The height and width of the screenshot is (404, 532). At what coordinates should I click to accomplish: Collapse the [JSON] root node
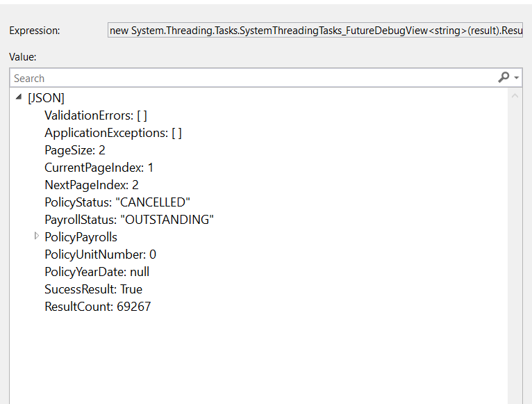tap(19, 97)
